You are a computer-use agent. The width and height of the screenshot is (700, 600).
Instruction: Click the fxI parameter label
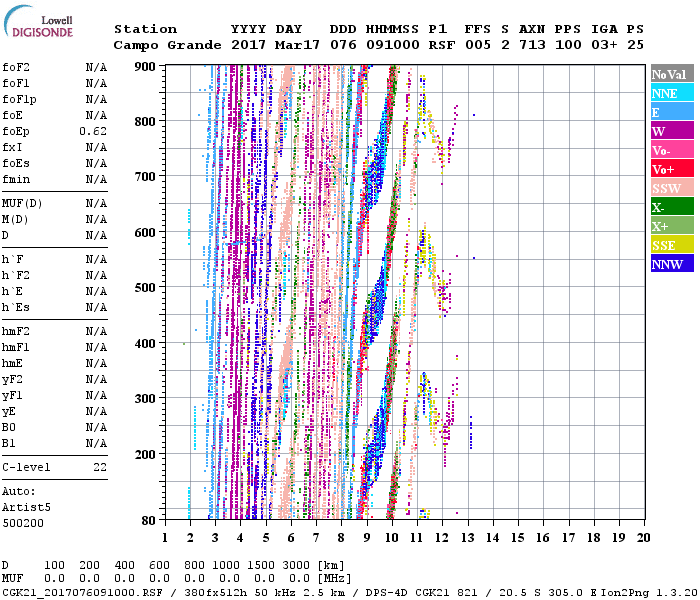pyautogui.click(x=12, y=147)
